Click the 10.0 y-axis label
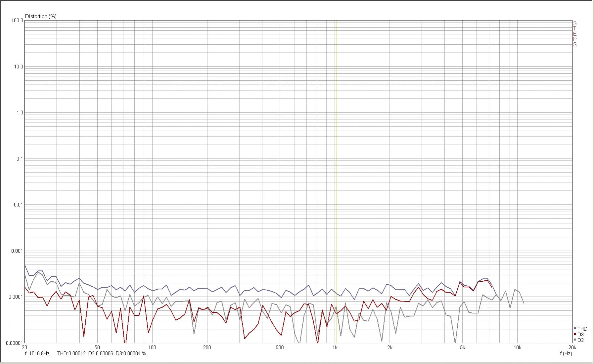Screen dimensions: 594x364 18,67
